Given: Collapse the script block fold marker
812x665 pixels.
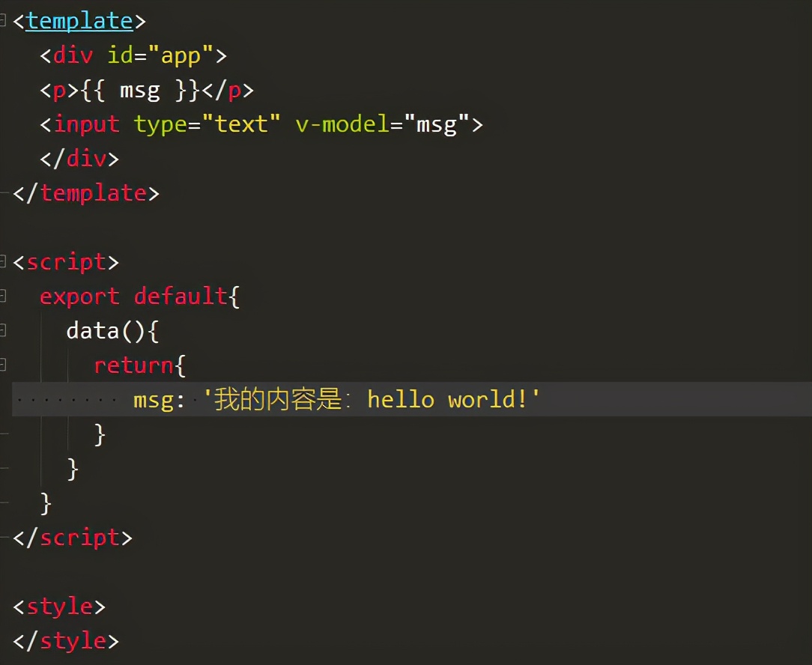Looking at the screenshot, I should (2, 261).
